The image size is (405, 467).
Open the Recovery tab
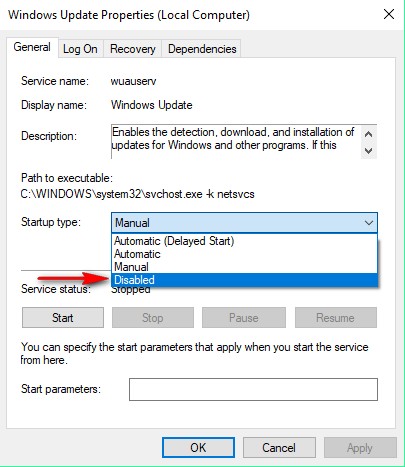pyautogui.click(x=133, y=49)
